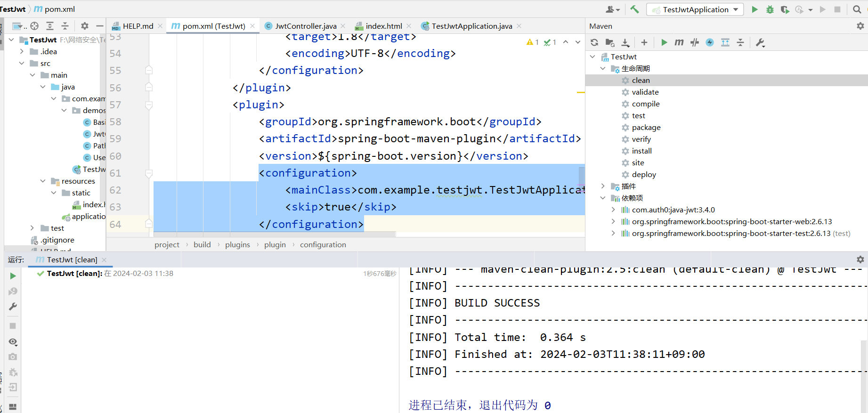Expand the .idea folder
The width and height of the screenshot is (868, 413).
pos(22,52)
